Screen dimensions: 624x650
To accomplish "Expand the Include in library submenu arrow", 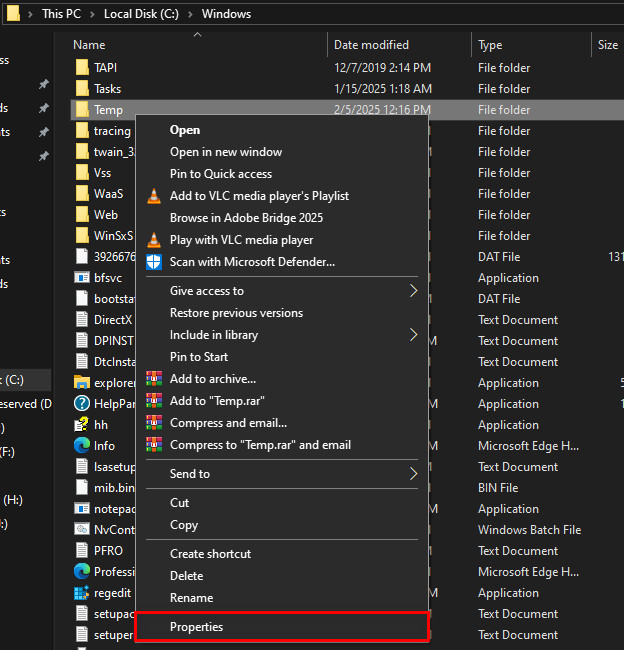I will coord(413,335).
